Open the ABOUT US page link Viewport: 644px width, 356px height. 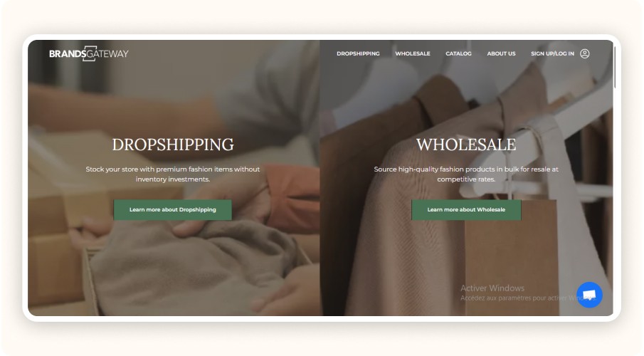point(501,53)
